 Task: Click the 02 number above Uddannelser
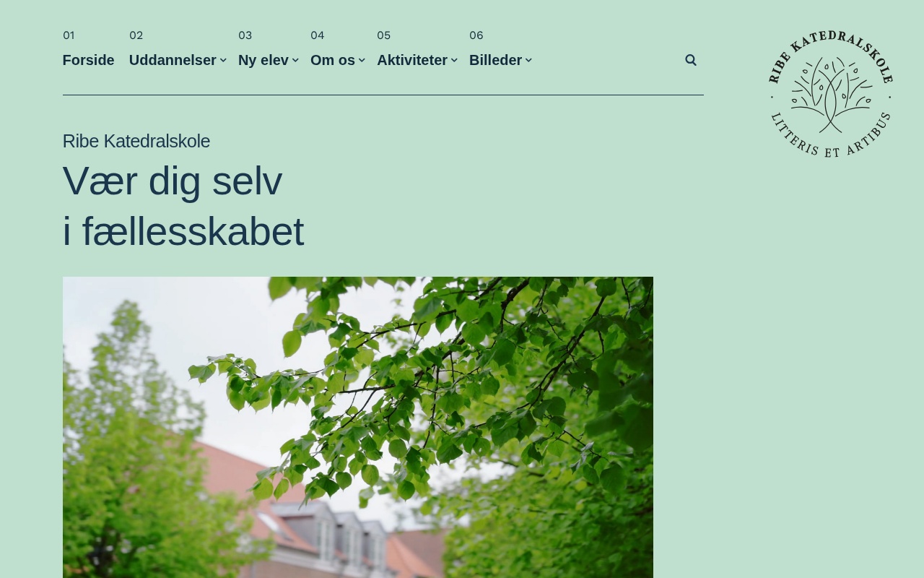(136, 35)
